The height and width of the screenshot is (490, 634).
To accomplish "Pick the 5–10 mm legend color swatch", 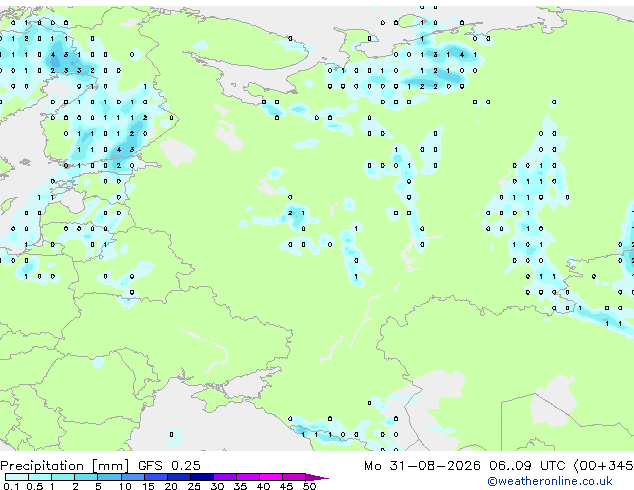I will pyautogui.click(x=109, y=477).
